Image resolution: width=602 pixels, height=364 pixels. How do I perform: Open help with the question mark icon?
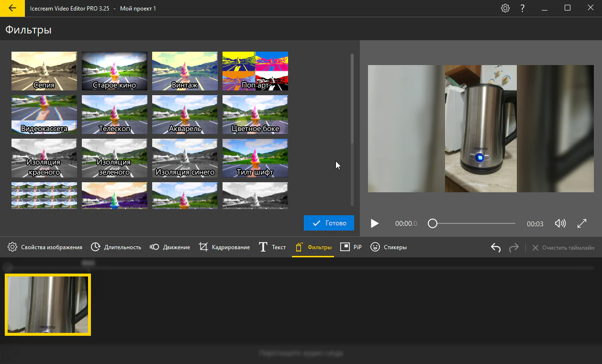523,8
